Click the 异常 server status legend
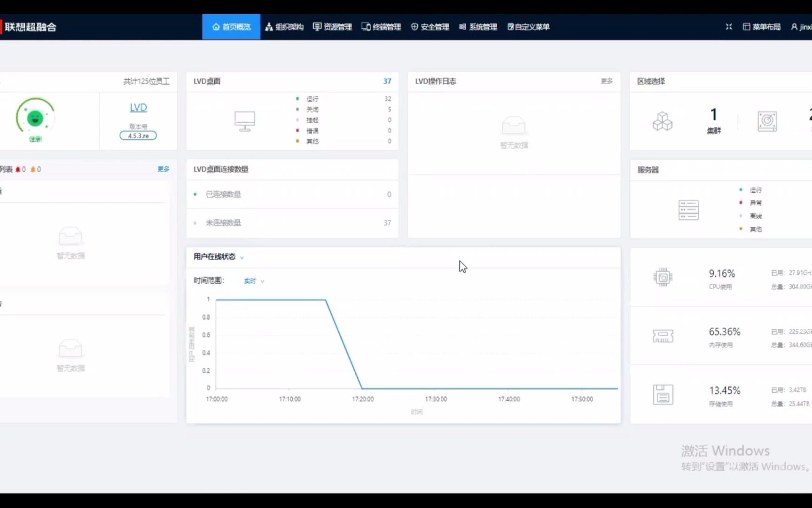This screenshot has height=508, width=812. pyautogui.click(x=751, y=203)
